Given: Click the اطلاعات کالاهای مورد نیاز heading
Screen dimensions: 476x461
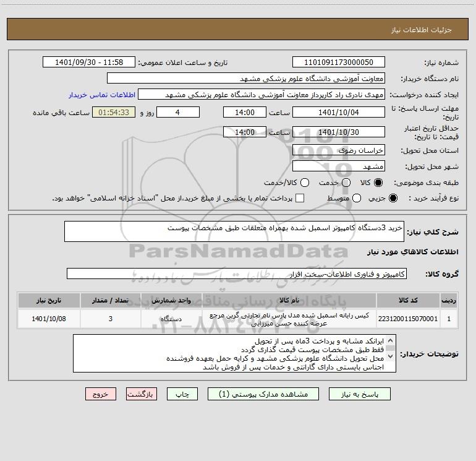Looking at the screenshot, I should (412, 252).
